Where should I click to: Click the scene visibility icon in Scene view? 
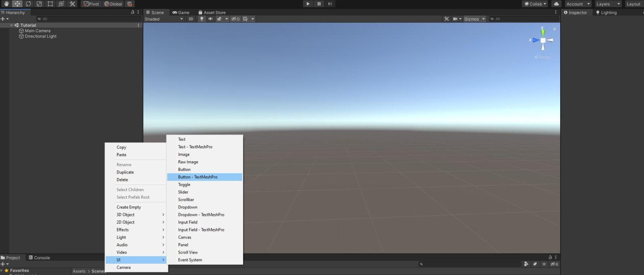coord(234,18)
